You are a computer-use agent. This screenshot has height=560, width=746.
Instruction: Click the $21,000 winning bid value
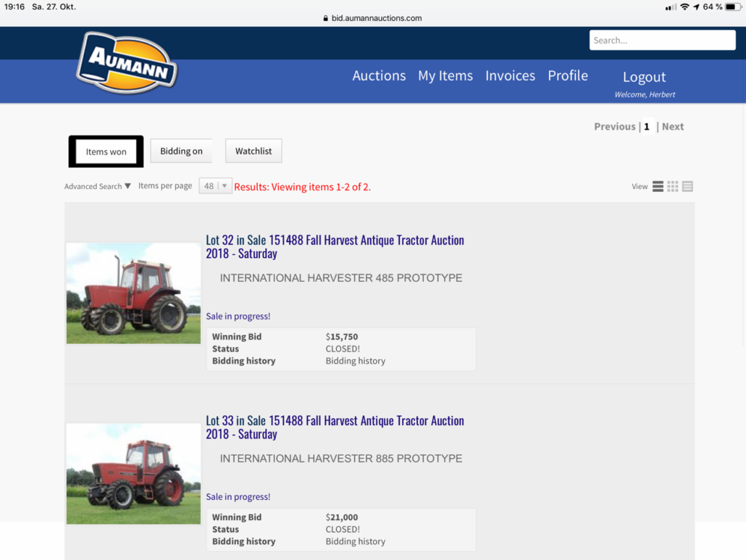pyautogui.click(x=342, y=517)
